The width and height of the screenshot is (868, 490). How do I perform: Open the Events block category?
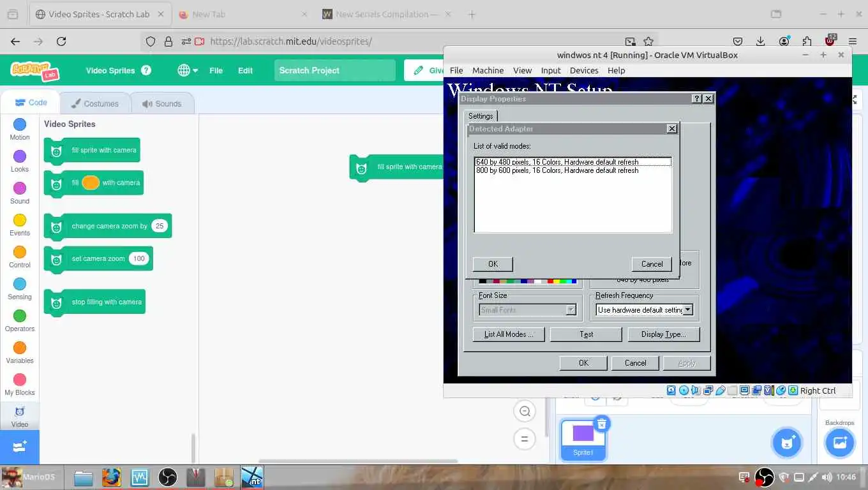click(x=20, y=220)
